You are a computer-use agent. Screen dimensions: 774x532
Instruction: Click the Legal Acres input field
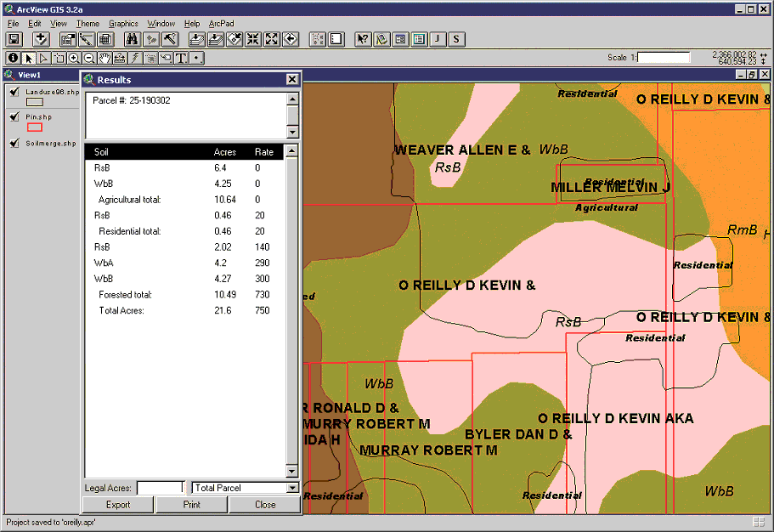click(x=160, y=488)
